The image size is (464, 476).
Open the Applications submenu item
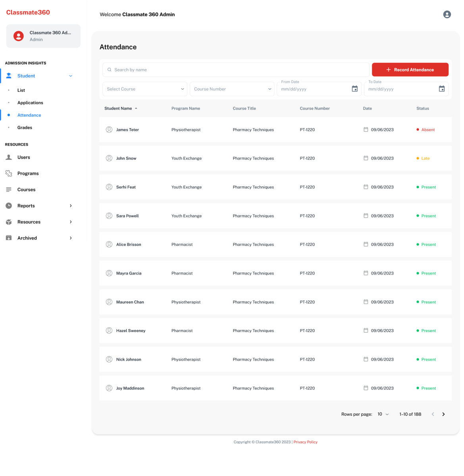[x=30, y=103]
